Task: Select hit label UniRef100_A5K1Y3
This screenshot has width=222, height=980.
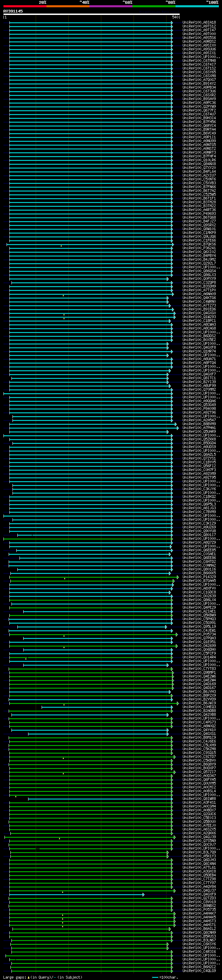Action: [199, 856]
